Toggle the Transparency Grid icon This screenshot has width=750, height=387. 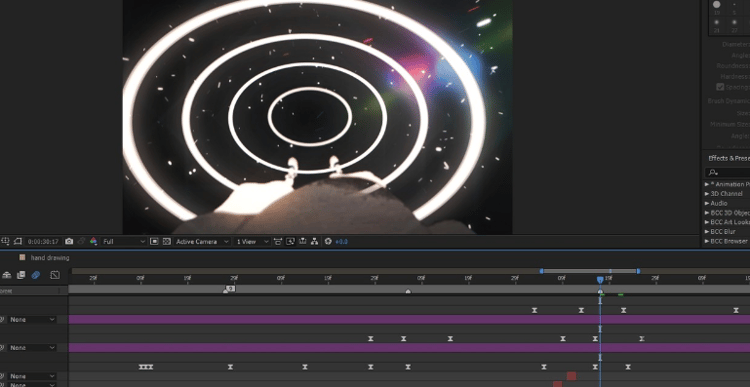pos(166,242)
